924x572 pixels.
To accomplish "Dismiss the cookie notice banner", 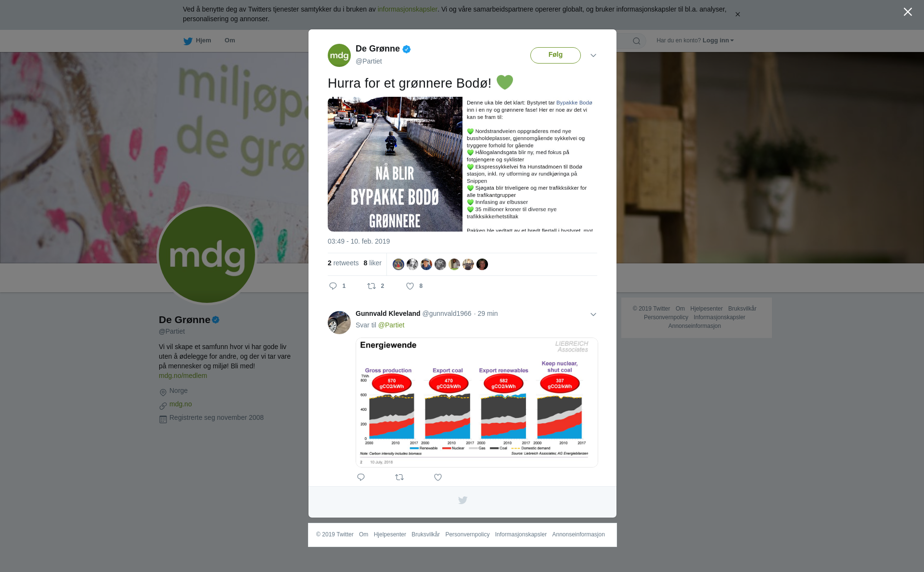I will [737, 14].
